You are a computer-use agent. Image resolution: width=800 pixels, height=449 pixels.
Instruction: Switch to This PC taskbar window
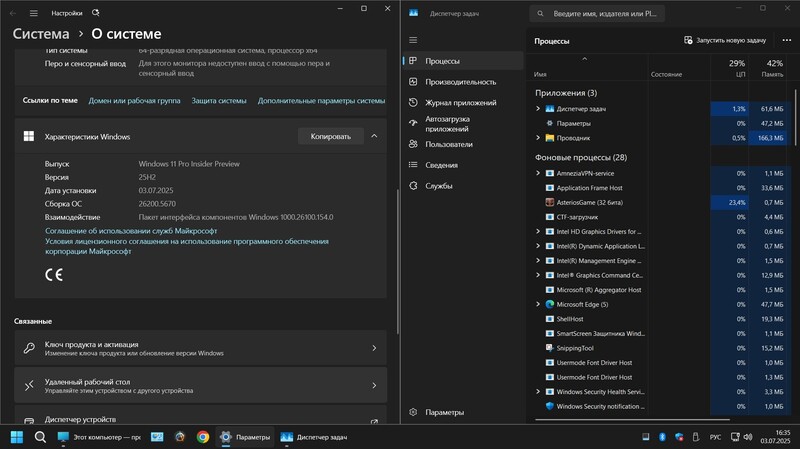tap(99, 437)
